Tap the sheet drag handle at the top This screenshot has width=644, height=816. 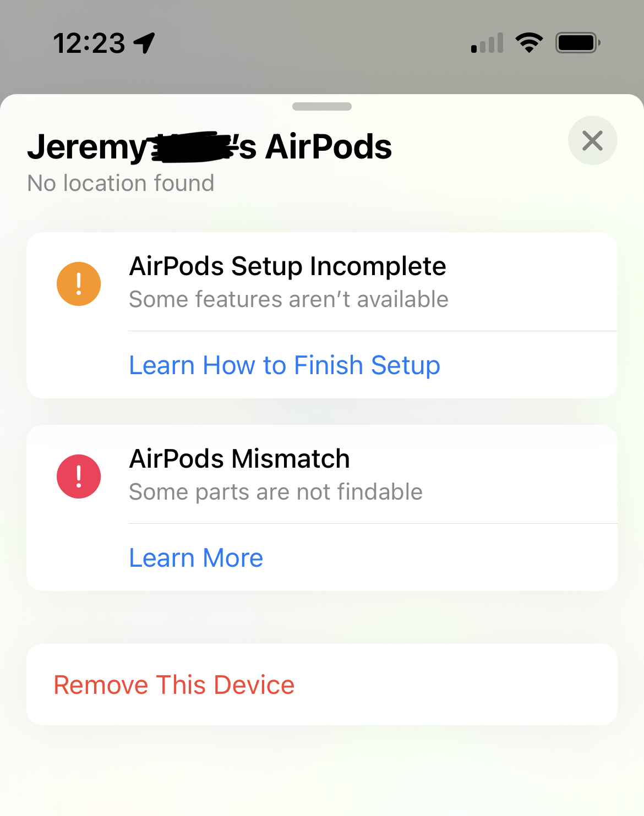click(x=322, y=107)
